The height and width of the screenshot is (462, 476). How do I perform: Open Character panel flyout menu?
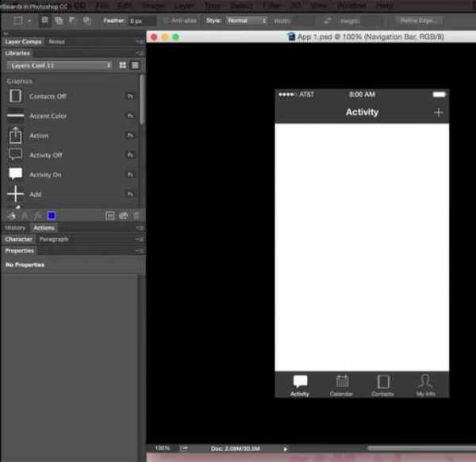point(140,239)
